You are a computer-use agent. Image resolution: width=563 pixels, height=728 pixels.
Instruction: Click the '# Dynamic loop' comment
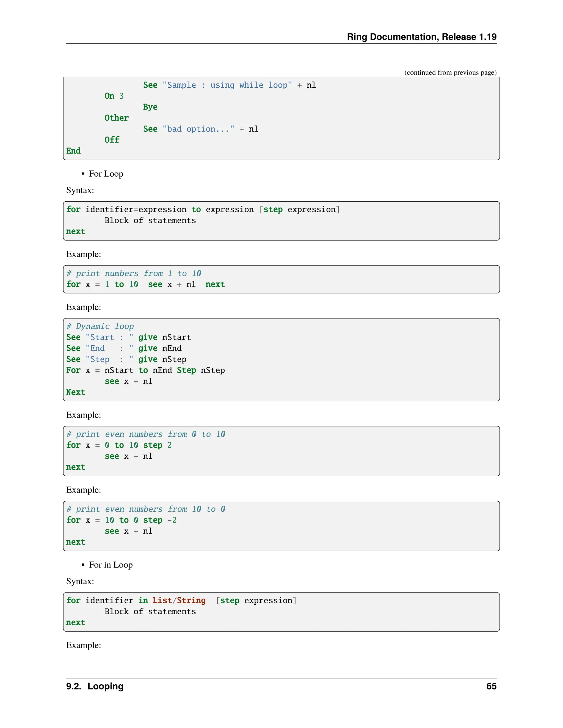[100, 326]
